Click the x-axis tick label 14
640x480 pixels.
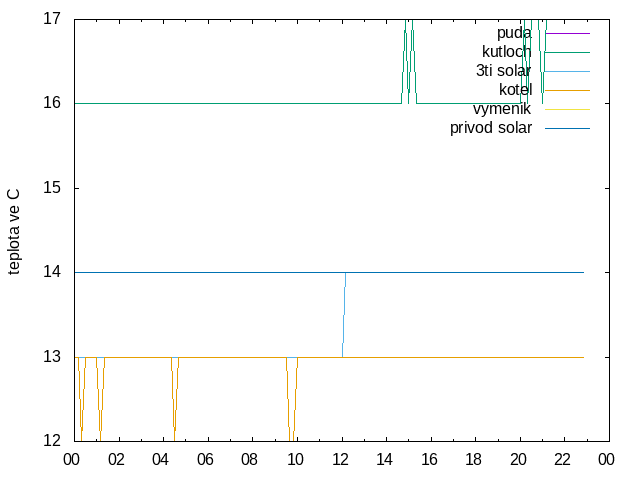pos(384,460)
